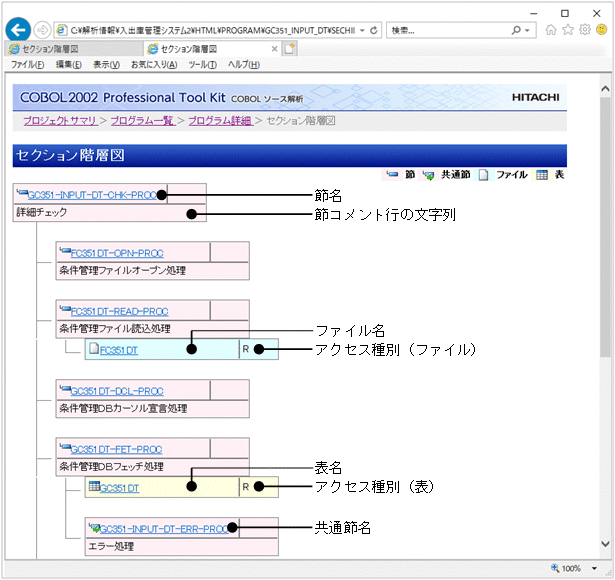Click common section icon beside GC351-INPUT-DT-ERR-PROC
Viewport: 615px width, 580px height.
pos(94,527)
